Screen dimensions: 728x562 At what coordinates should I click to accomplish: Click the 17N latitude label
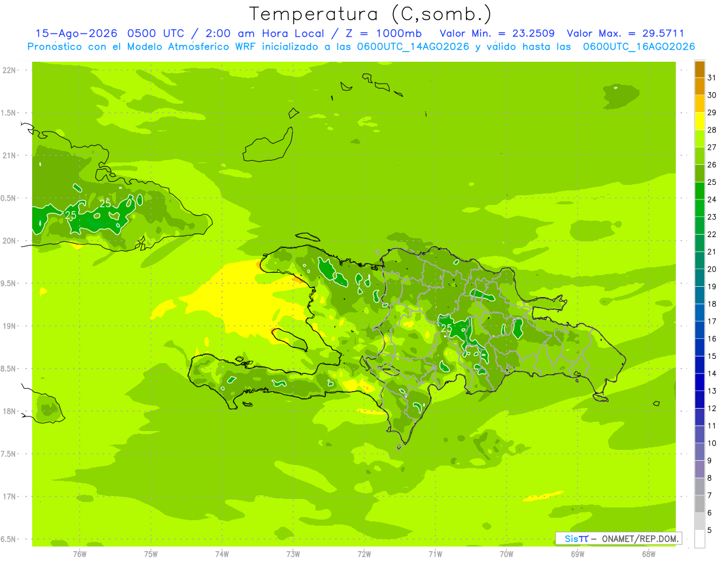click(10, 497)
